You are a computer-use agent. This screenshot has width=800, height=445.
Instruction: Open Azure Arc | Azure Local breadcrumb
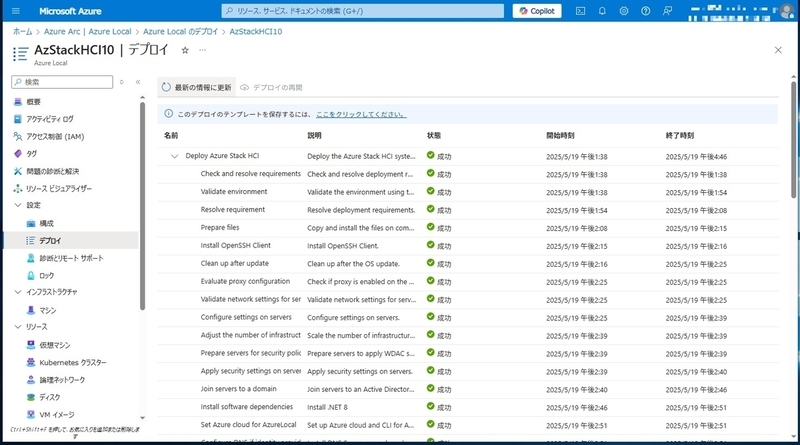[x=87, y=32]
